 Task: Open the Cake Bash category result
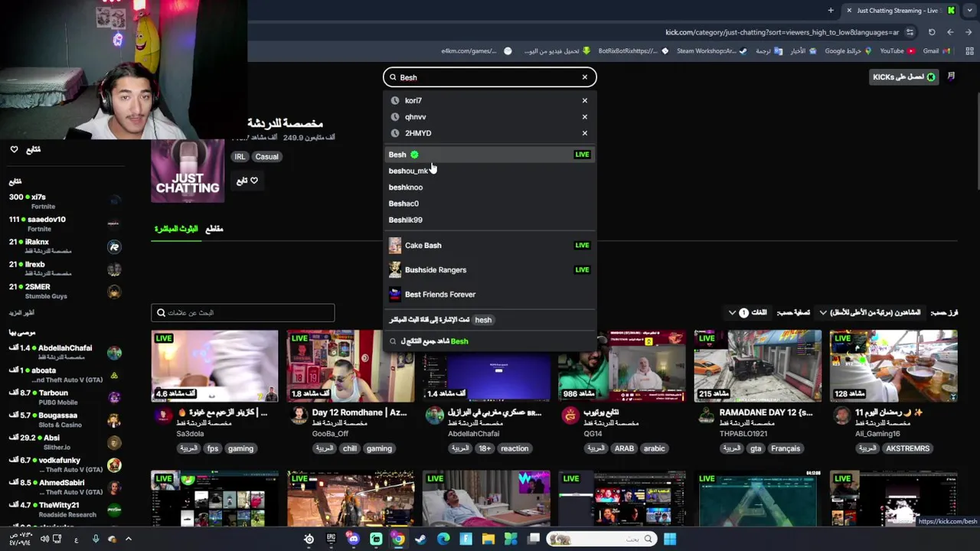coord(489,245)
